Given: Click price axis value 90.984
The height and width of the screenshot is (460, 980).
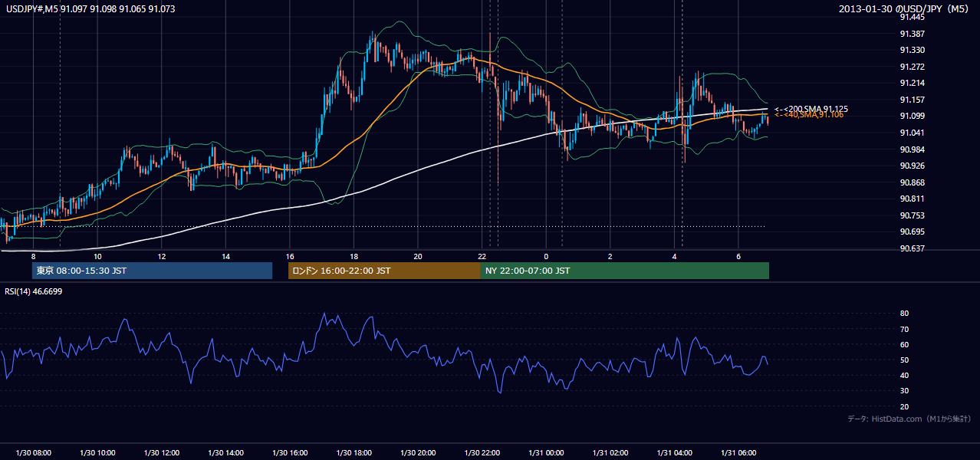Looking at the screenshot, I should coord(911,149).
